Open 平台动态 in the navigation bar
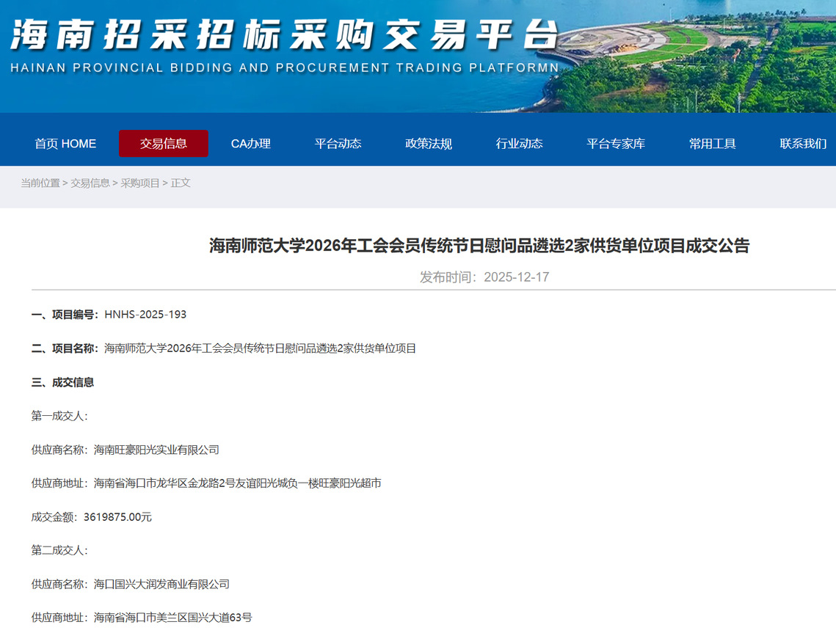The height and width of the screenshot is (644, 836). (x=338, y=144)
